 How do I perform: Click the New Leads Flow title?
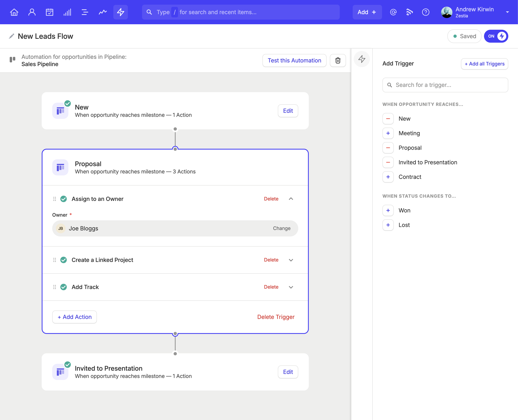[x=46, y=36]
